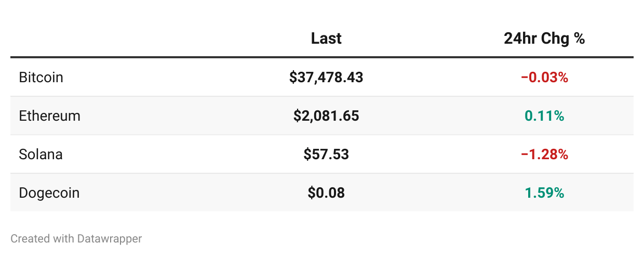Select the Dogecoin row label

(49, 193)
